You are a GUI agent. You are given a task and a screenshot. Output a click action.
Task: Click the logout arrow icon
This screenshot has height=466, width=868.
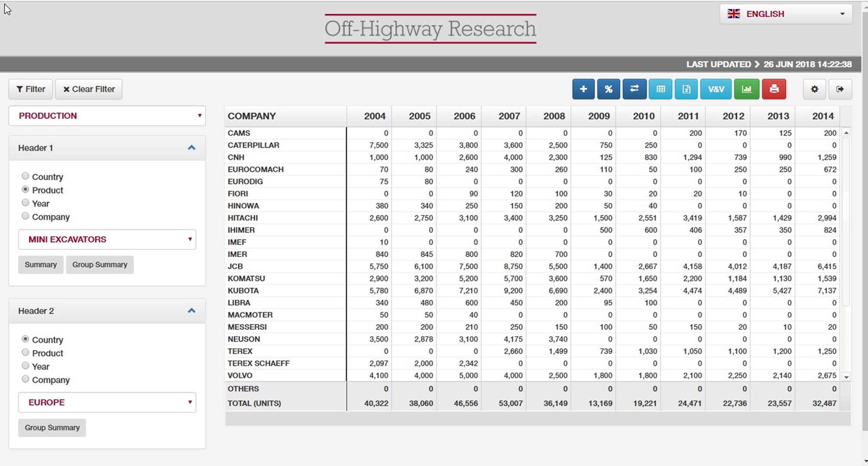pyautogui.click(x=840, y=89)
